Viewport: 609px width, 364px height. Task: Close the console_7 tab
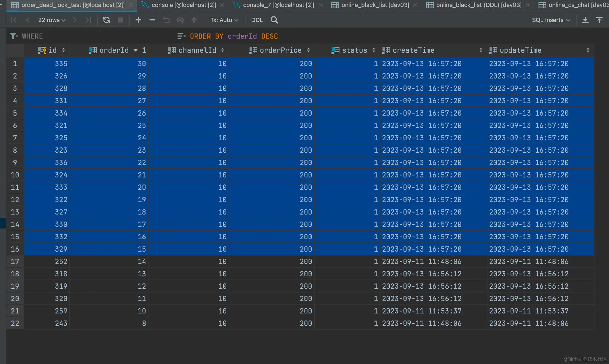coord(321,5)
